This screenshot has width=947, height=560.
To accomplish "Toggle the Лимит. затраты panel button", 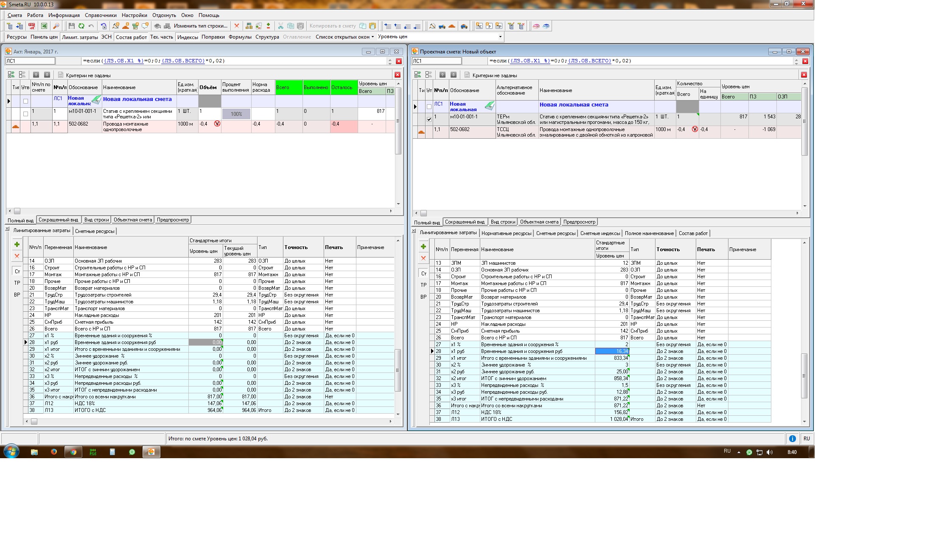I will pos(80,37).
